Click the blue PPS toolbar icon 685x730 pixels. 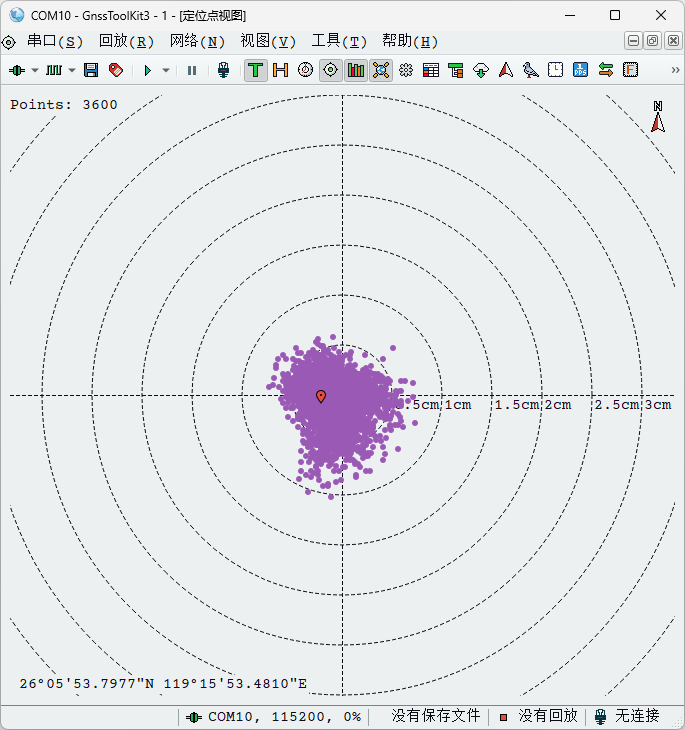coord(580,70)
